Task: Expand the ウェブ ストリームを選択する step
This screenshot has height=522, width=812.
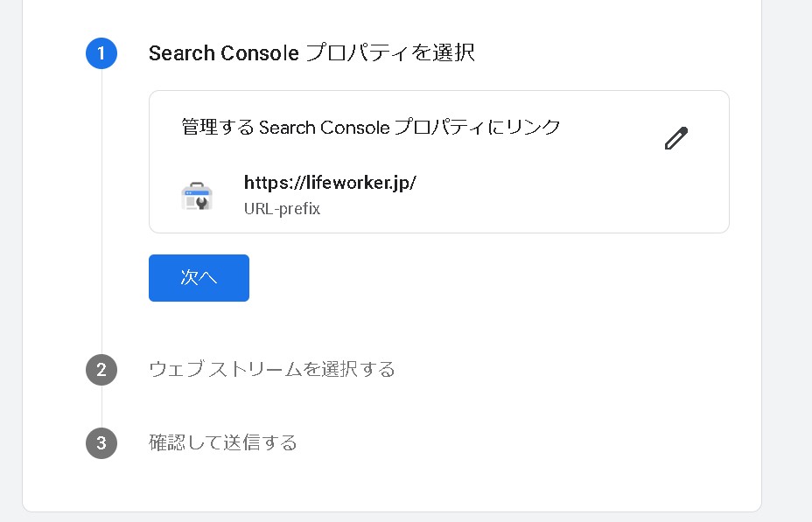Action: tap(272, 369)
